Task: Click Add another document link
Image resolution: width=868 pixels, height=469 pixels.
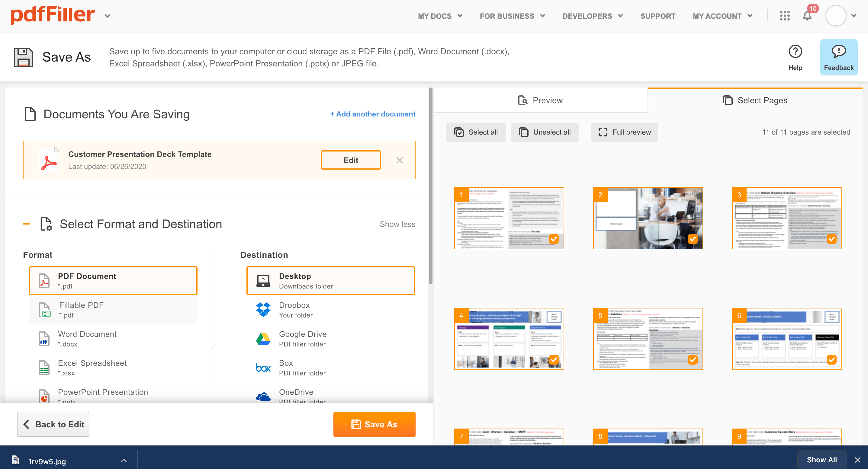Action: coord(373,114)
